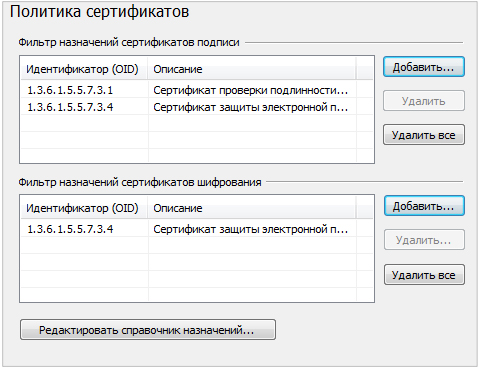Image resolution: width=479 pixels, height=368 pixels.
Task: Select OID 1.3.6.1.5.5.7.3.1 row in signature table
Action: (197, 90)
